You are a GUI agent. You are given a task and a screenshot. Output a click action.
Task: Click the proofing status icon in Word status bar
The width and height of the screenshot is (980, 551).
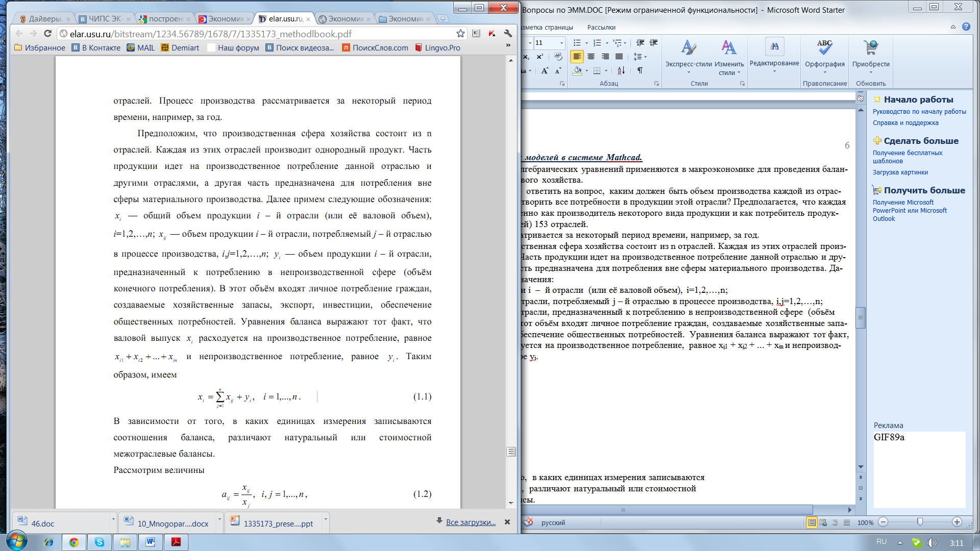529,522
